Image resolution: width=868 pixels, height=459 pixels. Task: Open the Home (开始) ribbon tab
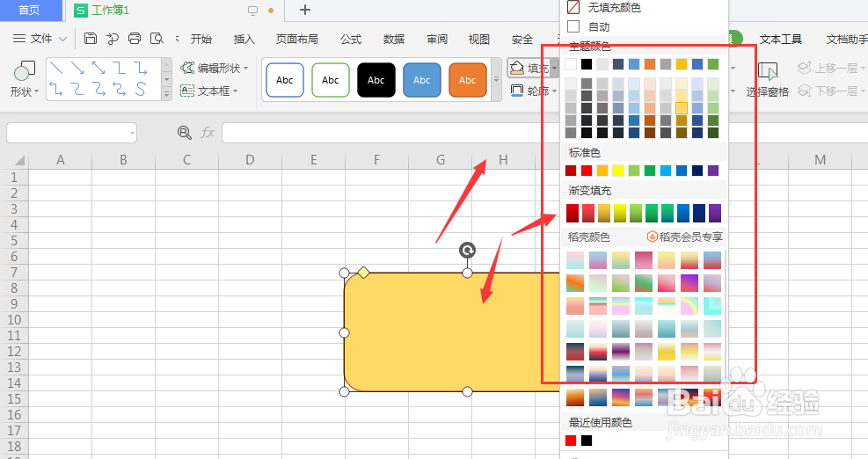(201, 39)
